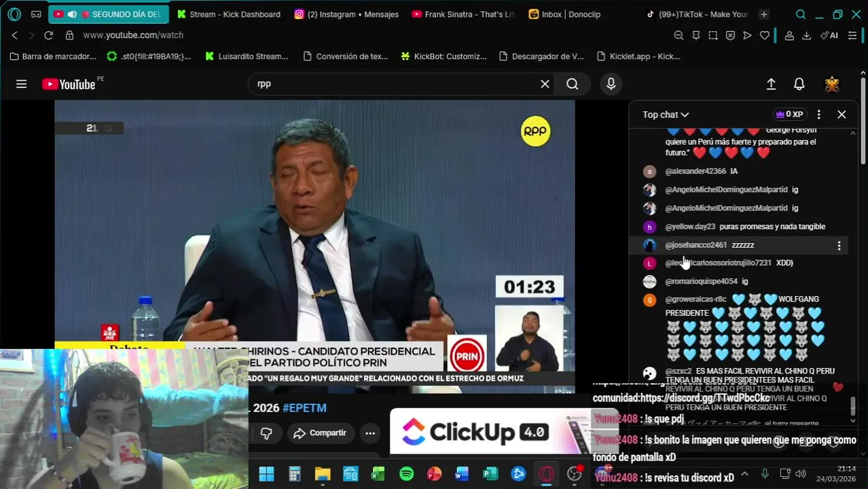Expand the system tray hidden icons chevron
This screenshot has height=489, width=868.
(744, 473)
